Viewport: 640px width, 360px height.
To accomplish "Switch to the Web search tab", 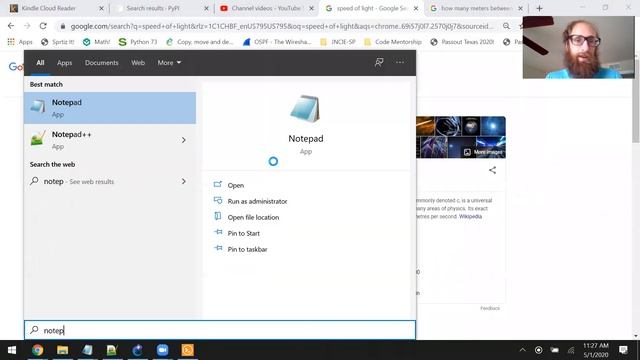I will 138,63.
